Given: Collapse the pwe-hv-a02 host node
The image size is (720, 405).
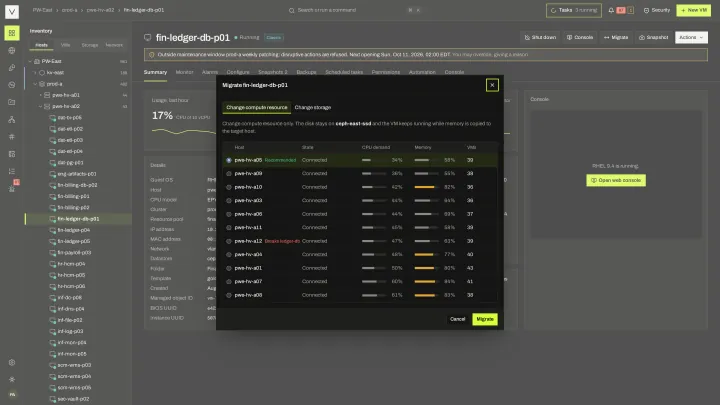Looking at the screenshot, I should pos(40,106).
